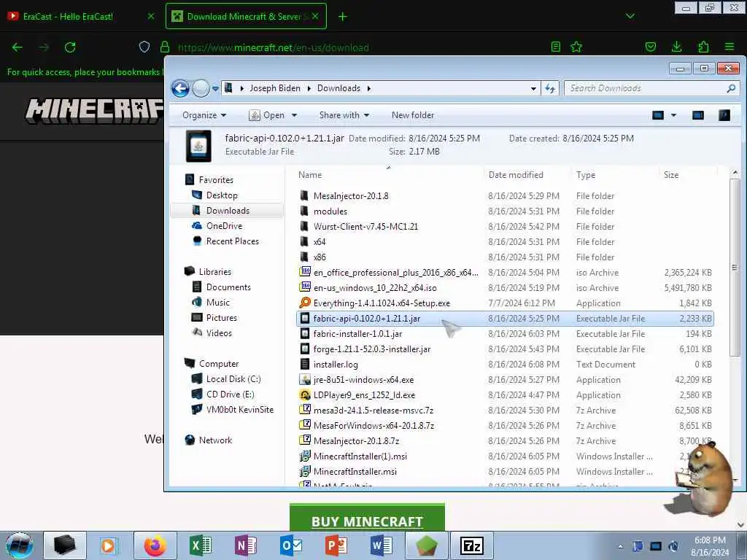Select the installer.log file icon

click(x=305, y=365)
